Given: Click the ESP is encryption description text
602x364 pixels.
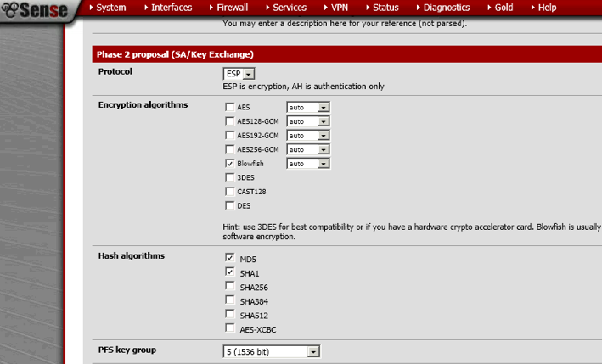Looking at the screenshot, I should tap(303, 87).
